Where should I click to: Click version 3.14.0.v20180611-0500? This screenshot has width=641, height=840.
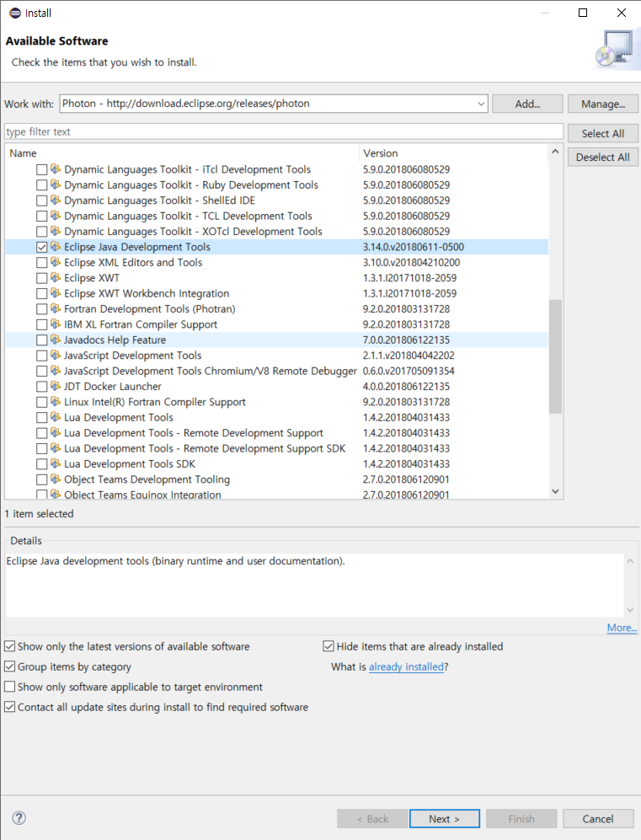[x=414, y=247]
